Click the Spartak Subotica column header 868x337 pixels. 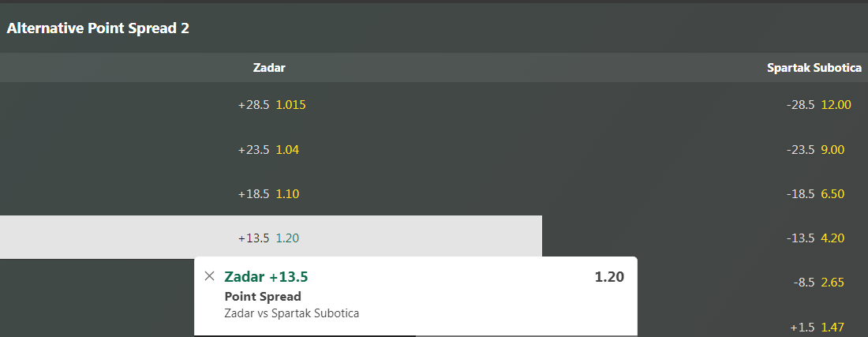(x=814, y=68)
